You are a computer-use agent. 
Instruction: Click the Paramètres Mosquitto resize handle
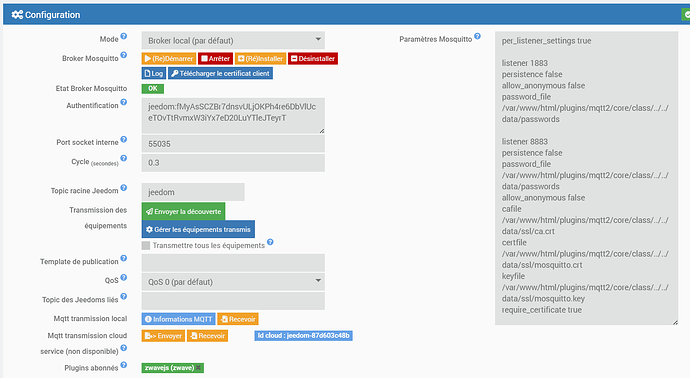(675, 323)
